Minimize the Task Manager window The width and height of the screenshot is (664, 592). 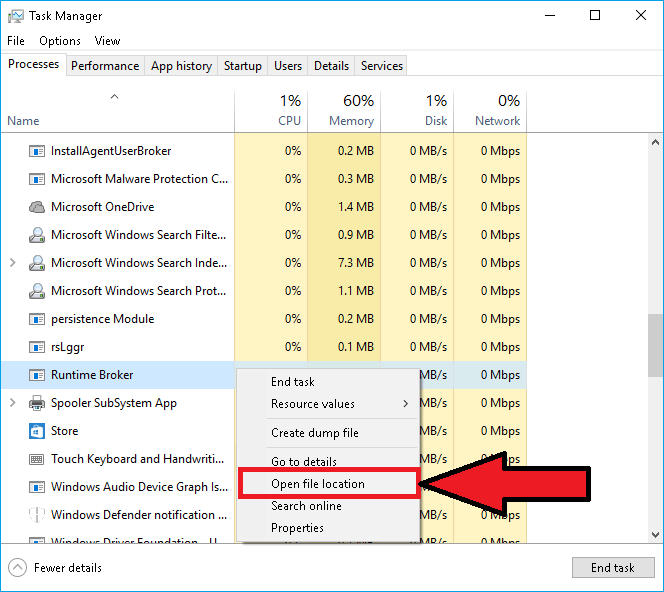coord(550,16)
